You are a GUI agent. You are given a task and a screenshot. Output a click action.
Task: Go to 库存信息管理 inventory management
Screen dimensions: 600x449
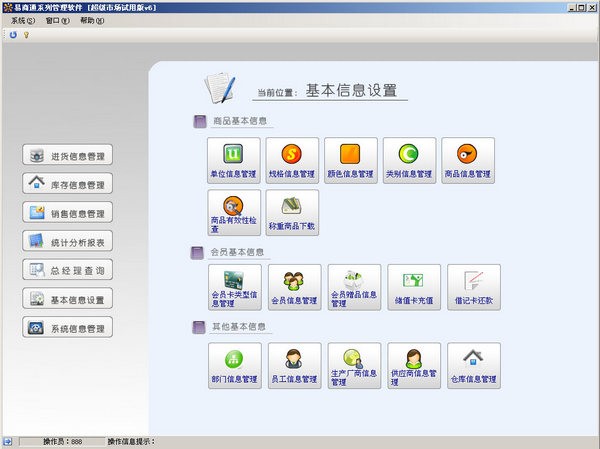(x=67, y=183)
